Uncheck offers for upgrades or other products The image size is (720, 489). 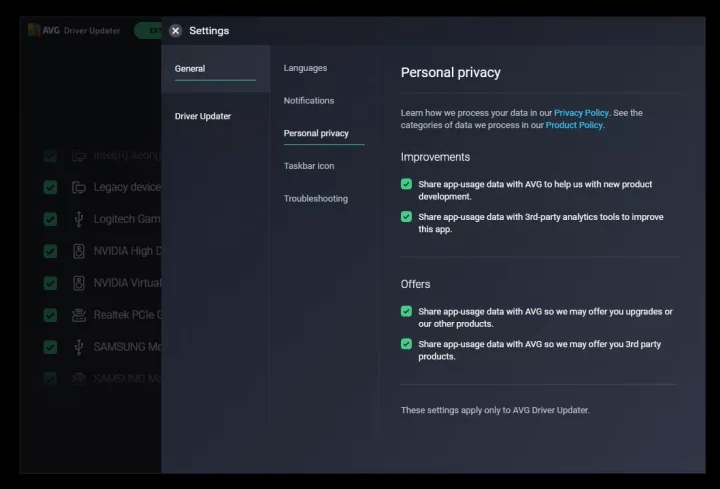click(406, 311)
